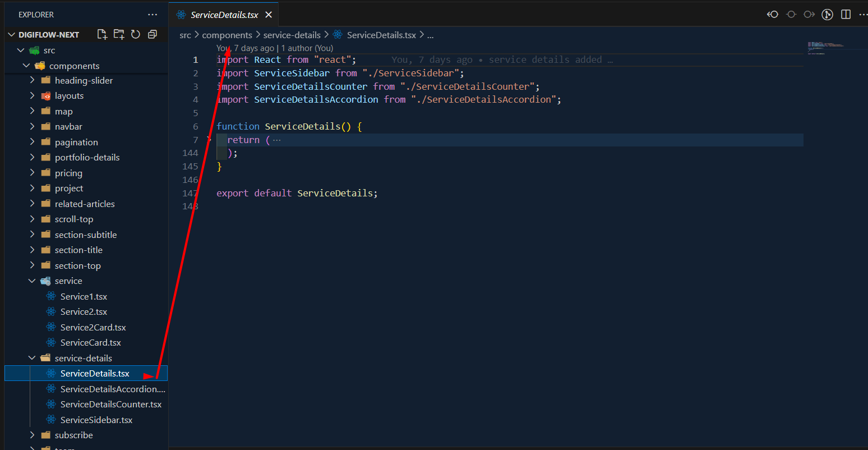Image resolution: width=868 pixels, height=450 pixels.
Task: Open Service2Card.tsx file
Action: coord(93,327)
